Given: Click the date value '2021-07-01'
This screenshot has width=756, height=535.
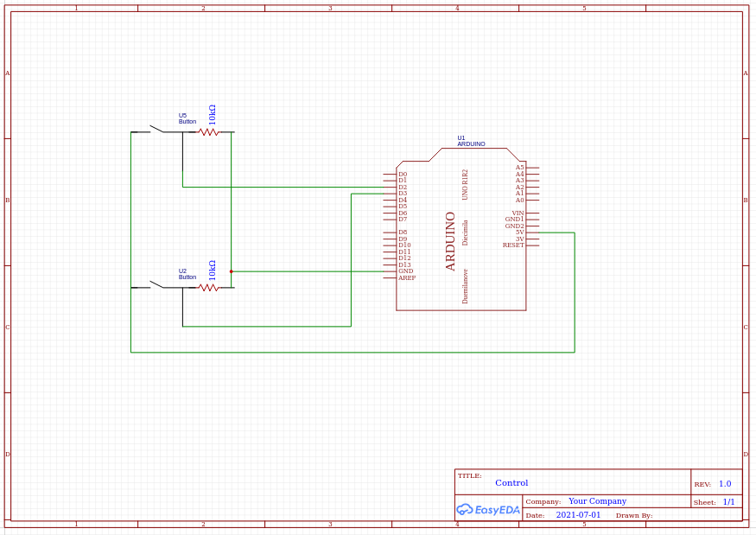Looking at the screenshot, I should pyautogui.click(x=578, y=515).
